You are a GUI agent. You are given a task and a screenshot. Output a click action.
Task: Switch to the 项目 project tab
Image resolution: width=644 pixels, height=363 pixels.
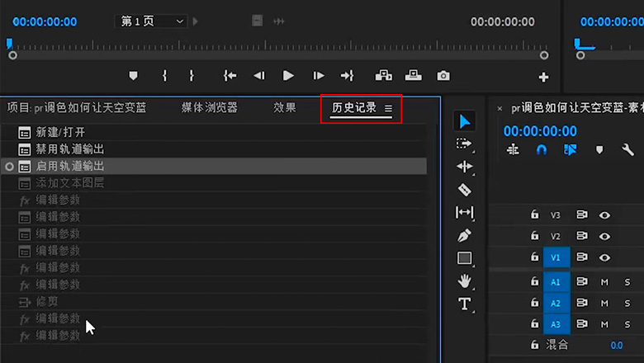pyautogui.click(x=77, y=108)
